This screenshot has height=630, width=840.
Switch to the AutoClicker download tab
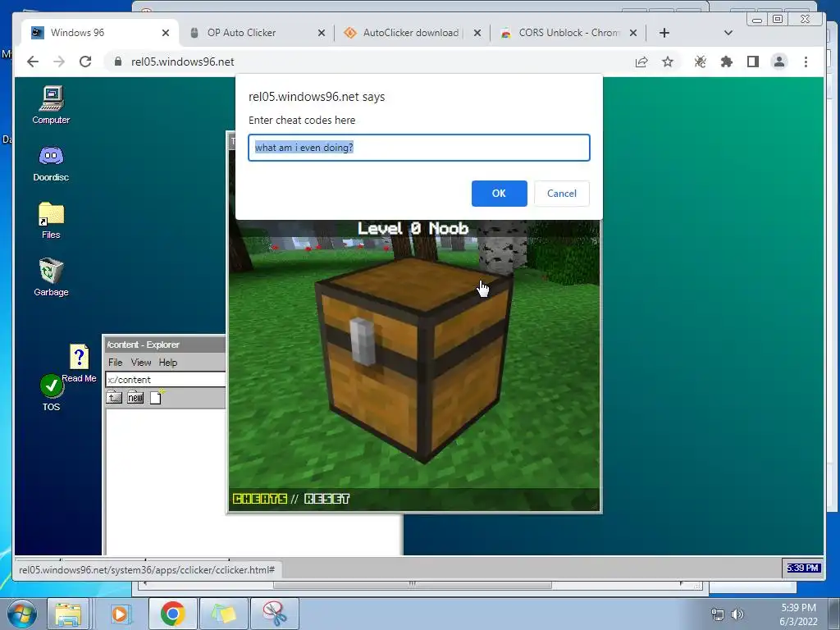pyautogui.click(x=413, y=33)
